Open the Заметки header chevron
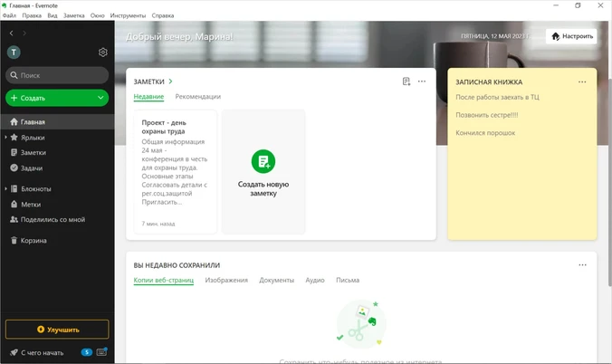612x364 pixels. click(170, 81)
